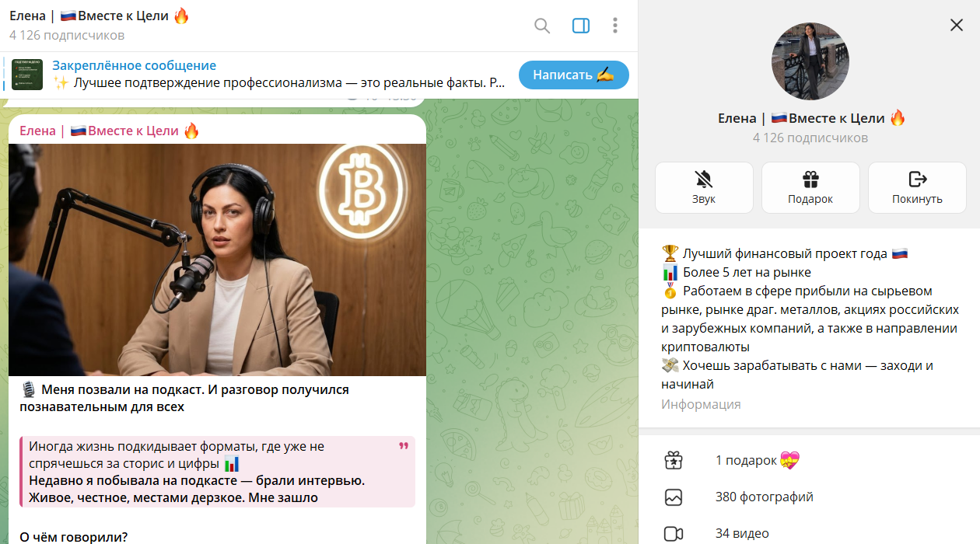Click the muted bell icon above Звук

(704, 180)
